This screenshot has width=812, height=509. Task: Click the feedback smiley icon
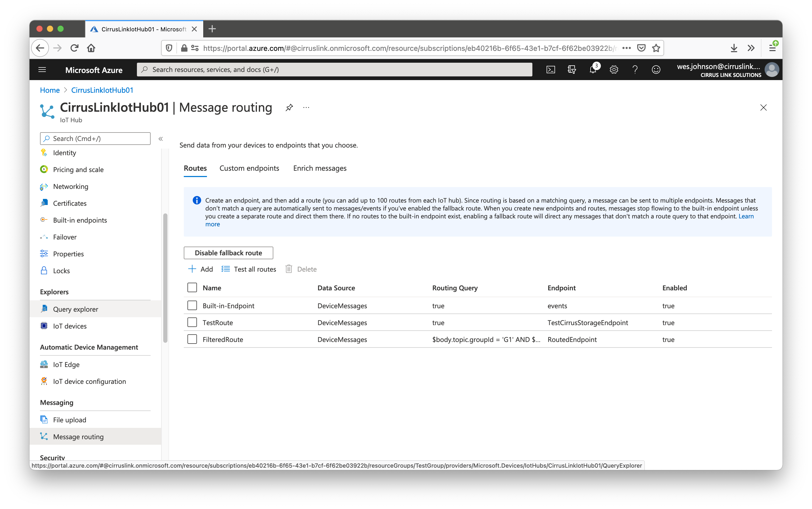(x=656, y=70)
